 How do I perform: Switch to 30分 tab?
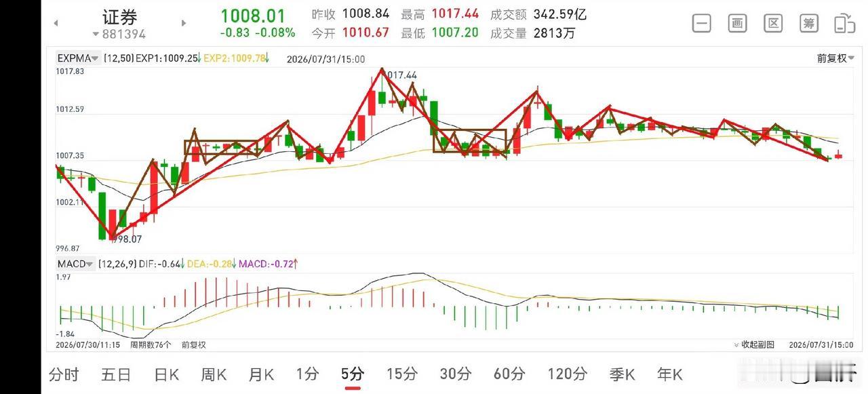[x=456, y=374]
